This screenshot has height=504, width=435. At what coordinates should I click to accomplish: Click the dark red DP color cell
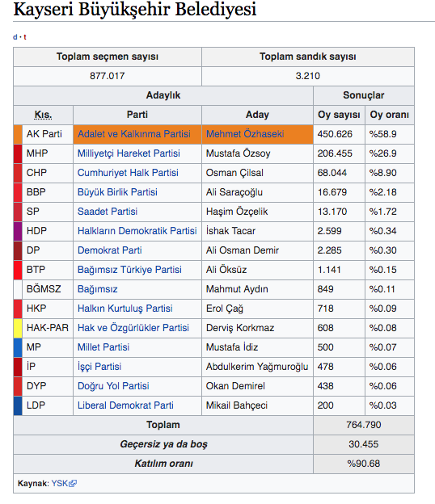tap(18, 250)
